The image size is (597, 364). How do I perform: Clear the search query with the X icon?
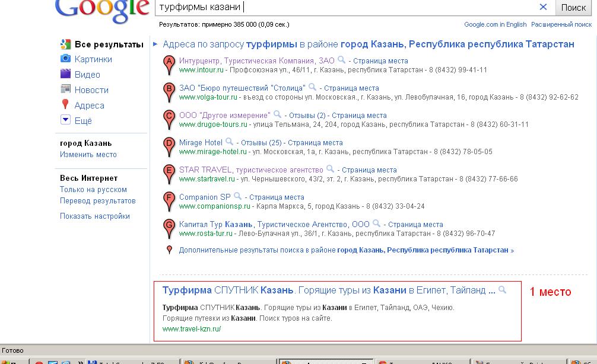(x=544, y=7)
